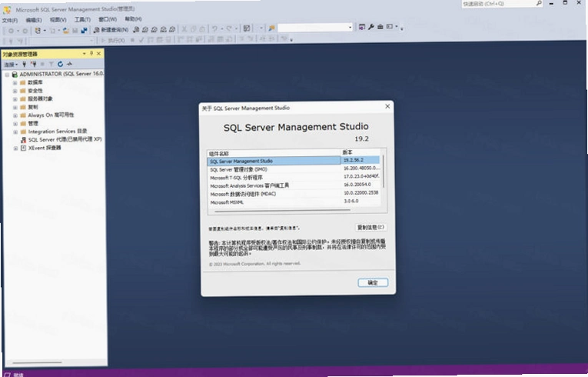Close the About SQL Server Management Studio dialog
Screen dimensions: 588x377
(387, 106)
